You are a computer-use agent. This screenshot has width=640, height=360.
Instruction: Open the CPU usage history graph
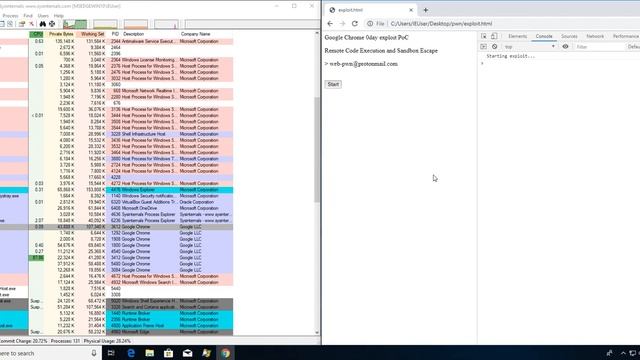click(x=75, y=24)
